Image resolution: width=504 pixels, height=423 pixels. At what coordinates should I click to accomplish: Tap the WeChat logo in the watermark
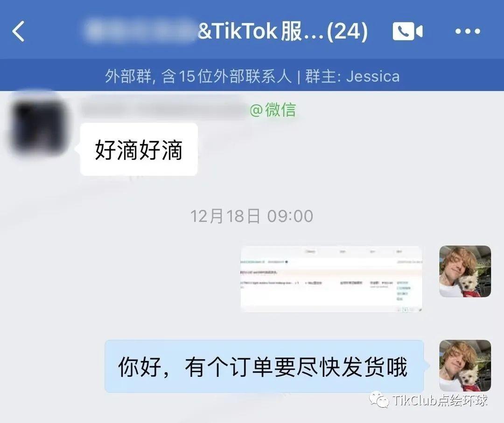(379, 399)
